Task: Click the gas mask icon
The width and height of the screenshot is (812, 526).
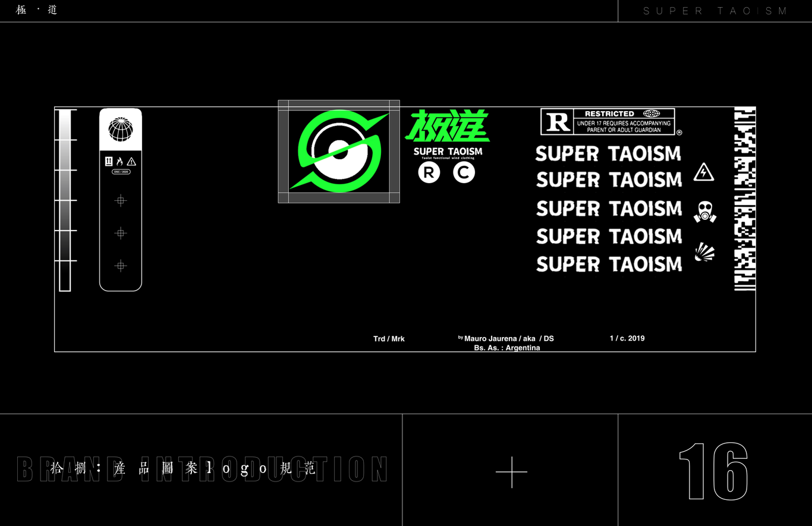Action: coord(705,212)
